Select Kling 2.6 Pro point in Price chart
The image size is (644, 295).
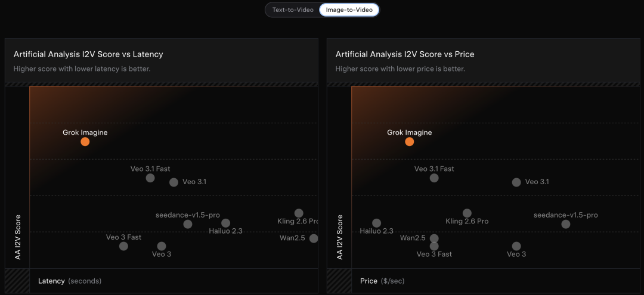pos(467,213)
